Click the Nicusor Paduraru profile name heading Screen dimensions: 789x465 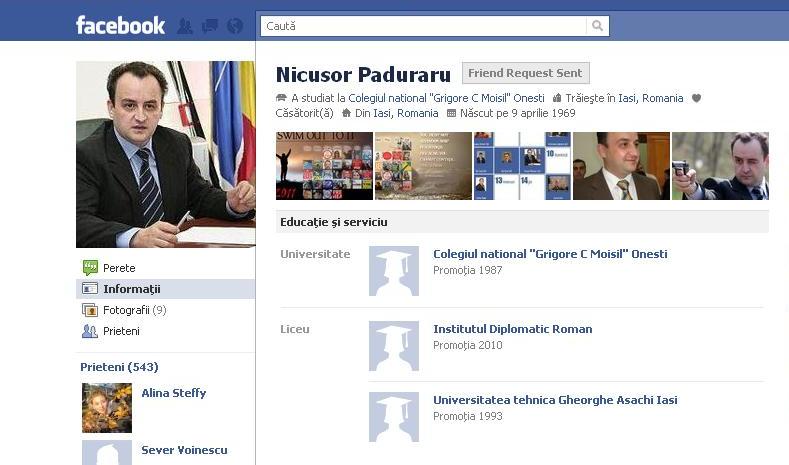tap(363, 74)
